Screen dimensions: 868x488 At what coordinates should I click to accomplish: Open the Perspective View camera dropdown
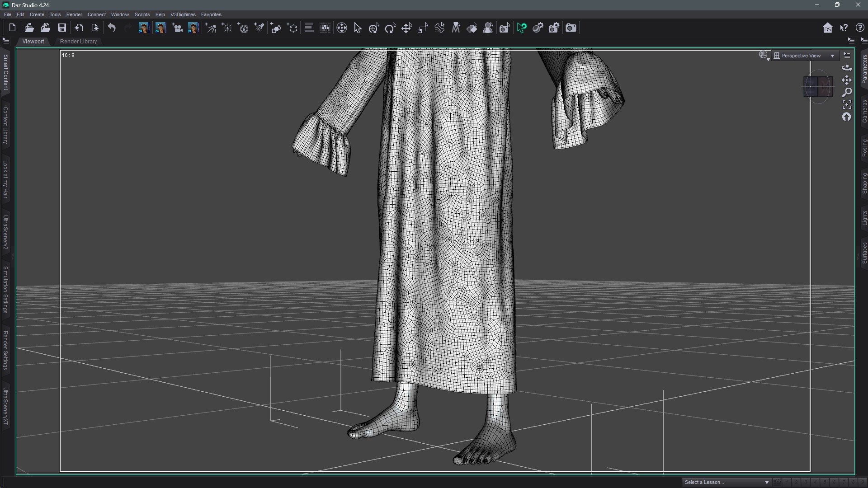(805, 56)
